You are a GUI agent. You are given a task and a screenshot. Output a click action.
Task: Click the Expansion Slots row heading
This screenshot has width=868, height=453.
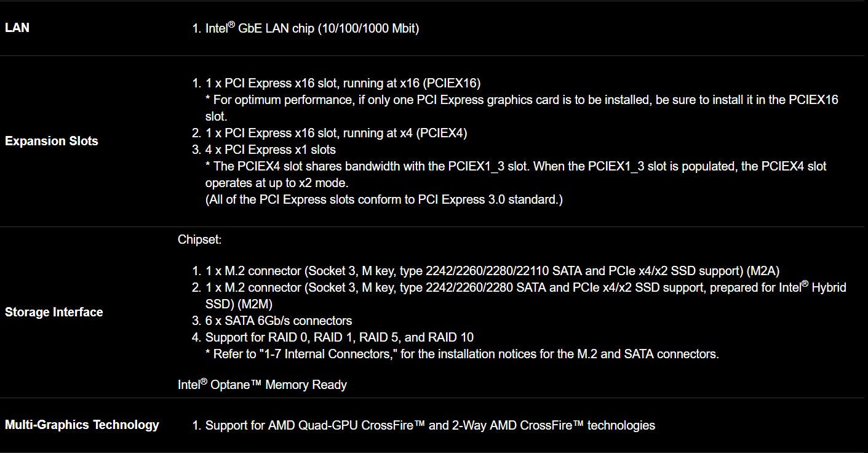pyautogui.click(x=52, y=141)
